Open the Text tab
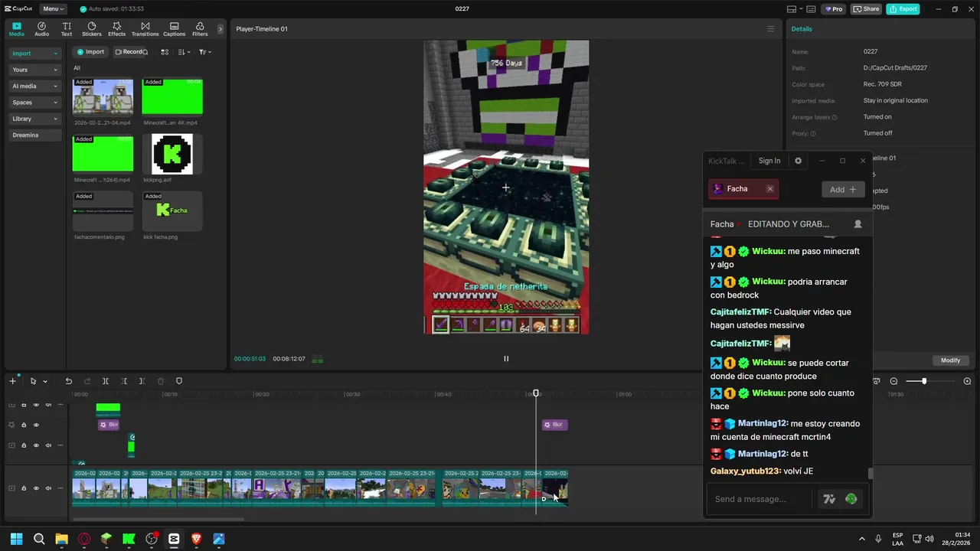980x551 pixels. point(67,29)
